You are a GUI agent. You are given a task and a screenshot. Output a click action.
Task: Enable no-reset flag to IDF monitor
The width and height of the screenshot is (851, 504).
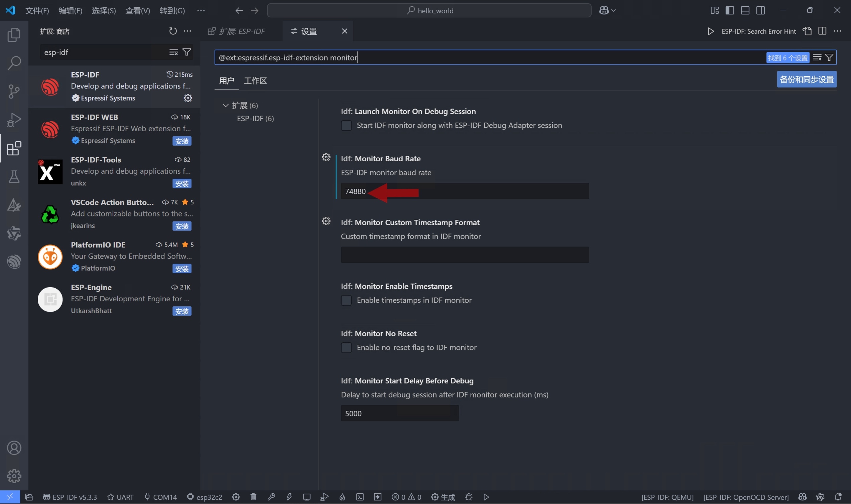click(346, 348)
